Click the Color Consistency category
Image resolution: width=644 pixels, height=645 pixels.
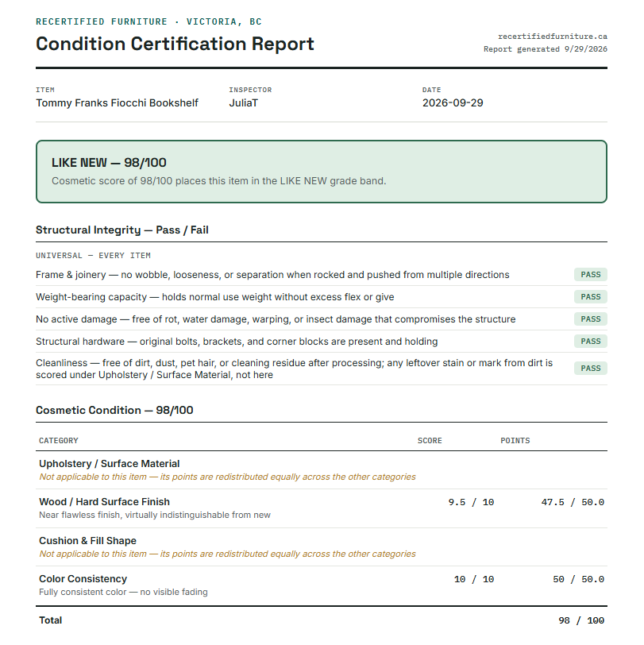[83, 579]
